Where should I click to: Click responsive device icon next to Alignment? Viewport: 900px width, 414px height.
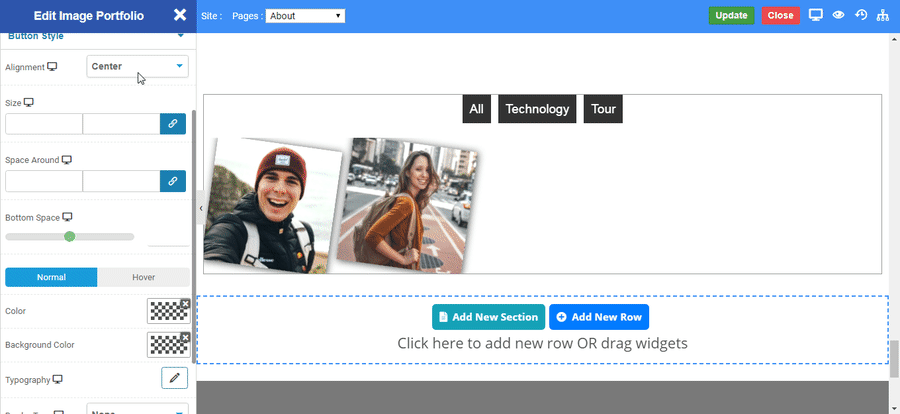[x=52, y=67]
